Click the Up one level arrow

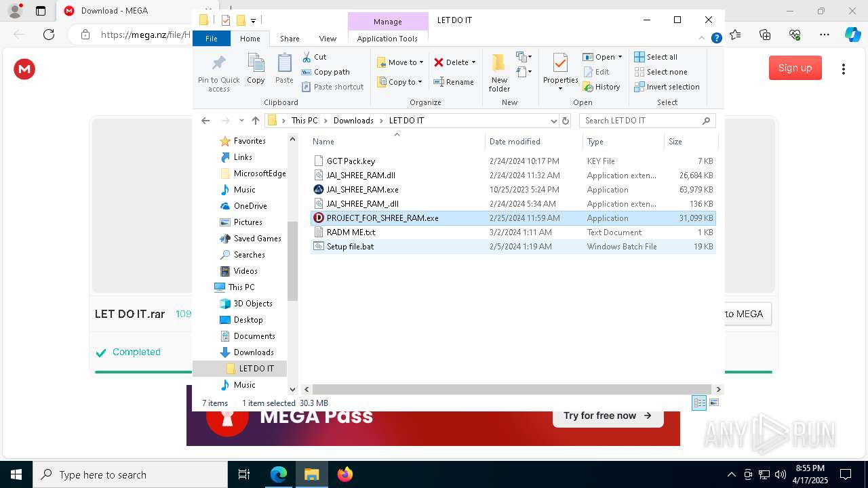255,121
